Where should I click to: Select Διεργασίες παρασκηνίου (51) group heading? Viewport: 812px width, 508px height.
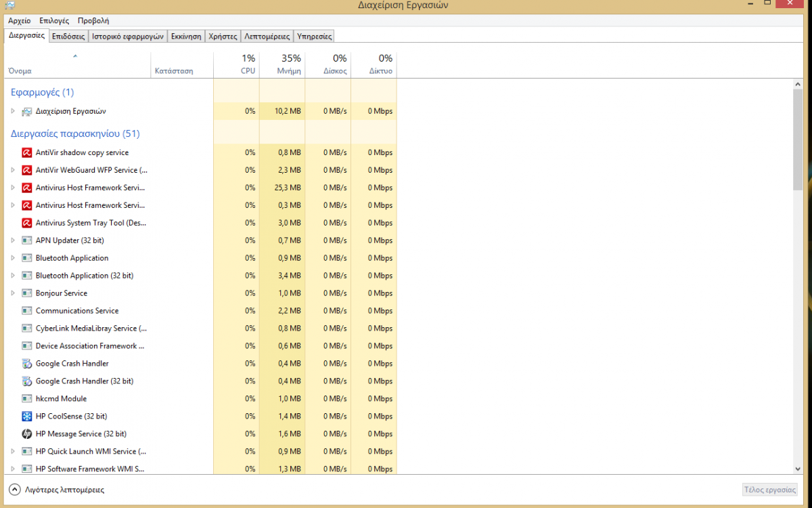75,134
